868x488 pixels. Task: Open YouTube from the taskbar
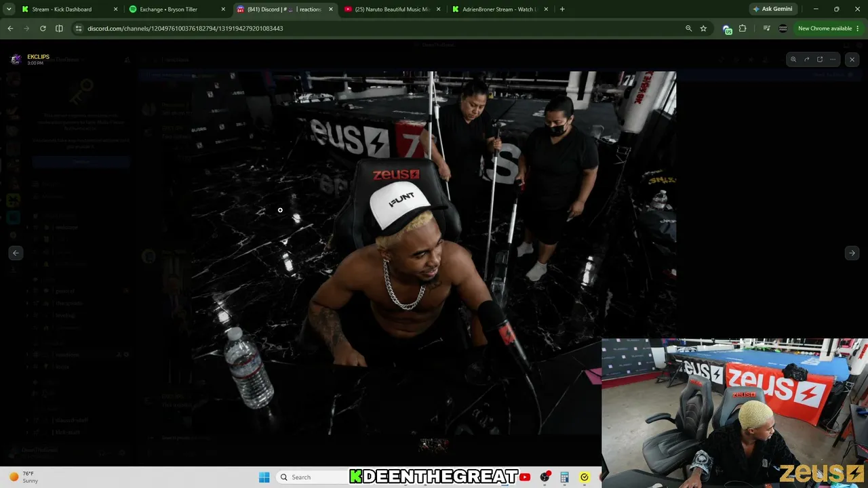[525, 477]
